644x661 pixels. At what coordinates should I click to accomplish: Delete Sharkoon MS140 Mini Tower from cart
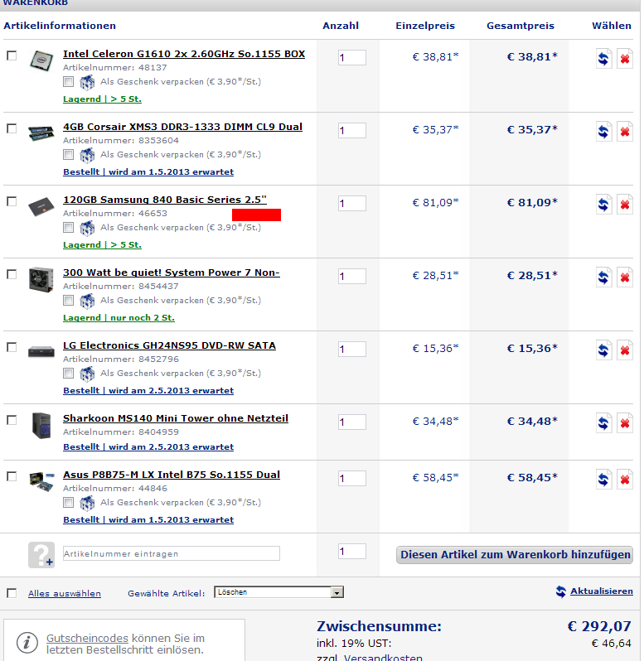[x=625, y=422]
